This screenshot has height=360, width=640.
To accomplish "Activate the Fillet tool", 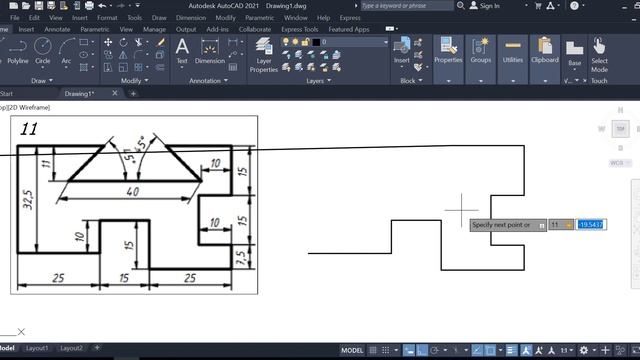I will coord(139,55).
